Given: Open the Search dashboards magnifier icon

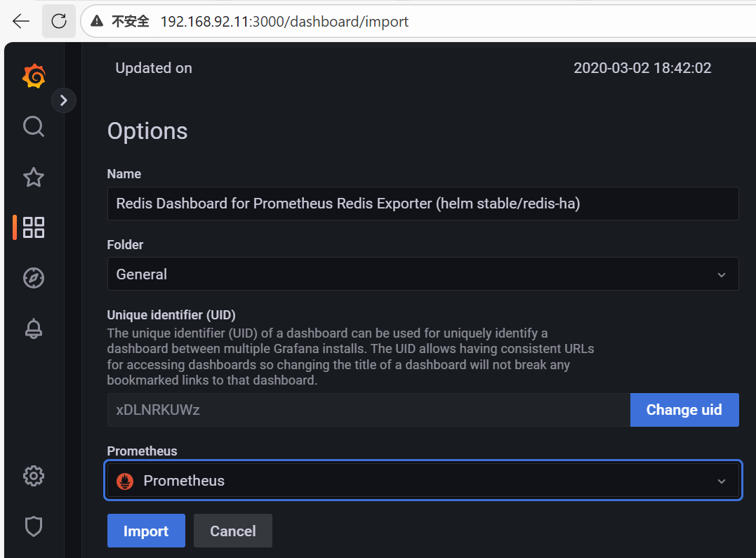Looking at the screenshot, I should coord(34,126).
